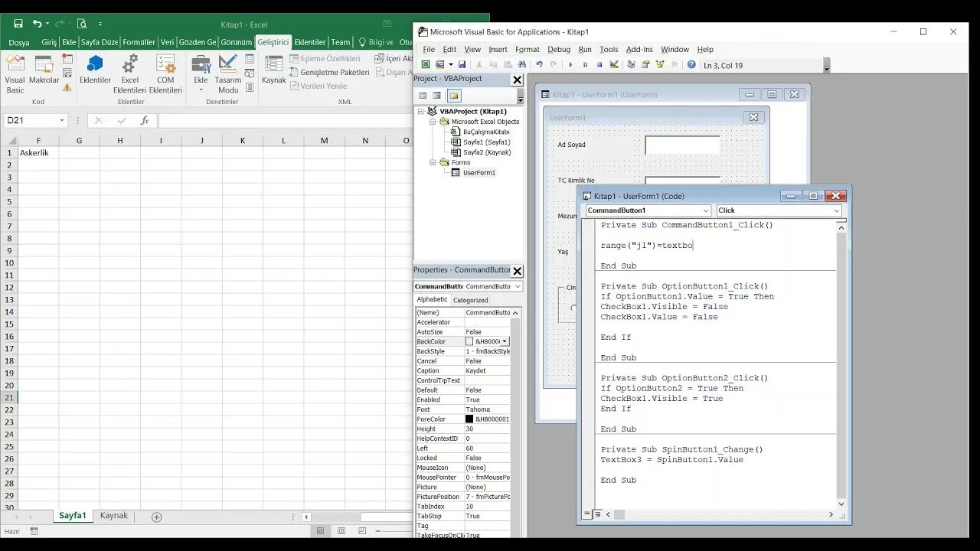Open the CommandButton1 object dropdown in code window
Screen dimensions: 980x551
[x=706, y=210]
